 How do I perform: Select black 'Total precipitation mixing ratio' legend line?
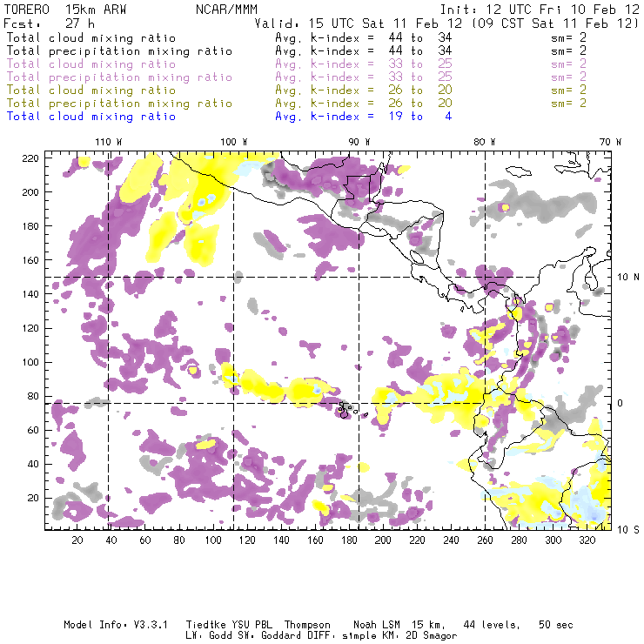[x=119, y=51]
